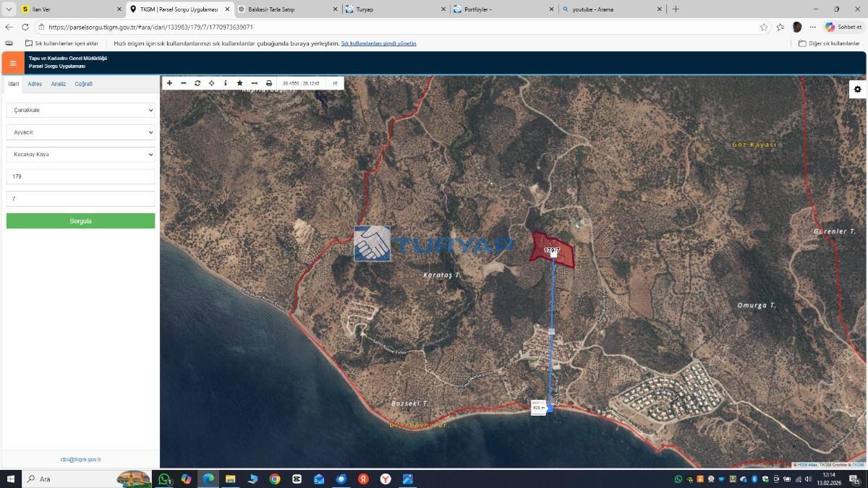Switch to the Adres tab
This screenshot has width=868, height=488.
pyautogui.click(x=35, y=84)
